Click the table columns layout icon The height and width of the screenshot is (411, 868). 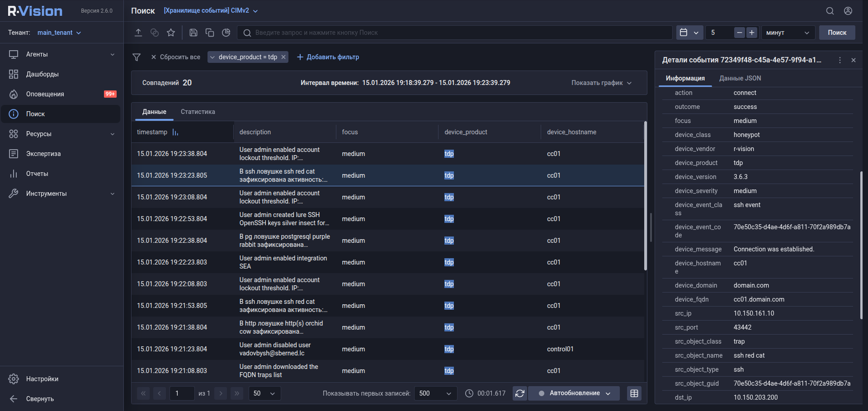coord(634,393)
